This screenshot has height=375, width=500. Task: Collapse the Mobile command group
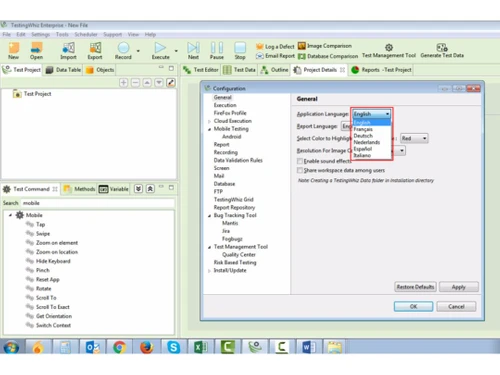[x=10, y=215]
